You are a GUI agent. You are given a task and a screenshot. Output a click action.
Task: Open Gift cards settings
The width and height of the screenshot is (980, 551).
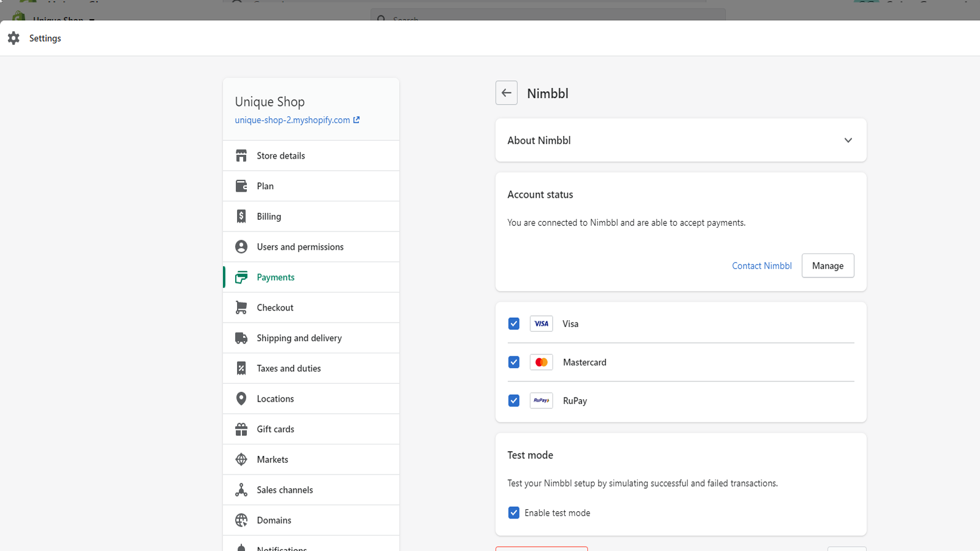pos(311,429)
